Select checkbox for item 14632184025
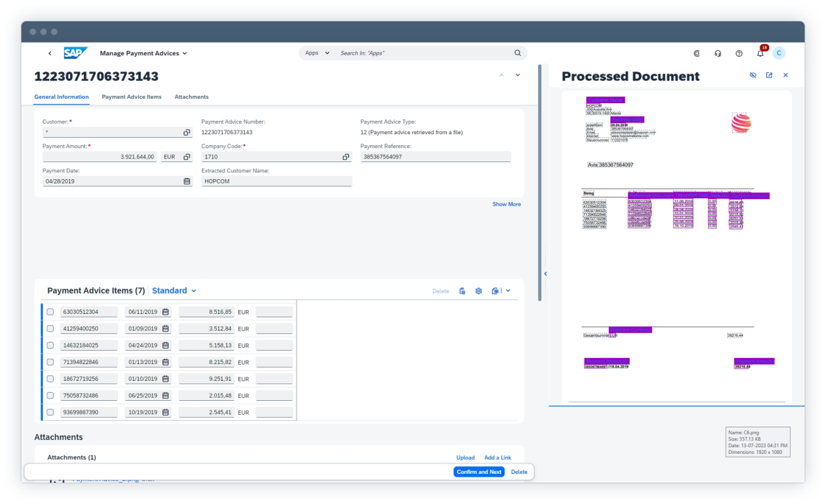 [50, 346]
